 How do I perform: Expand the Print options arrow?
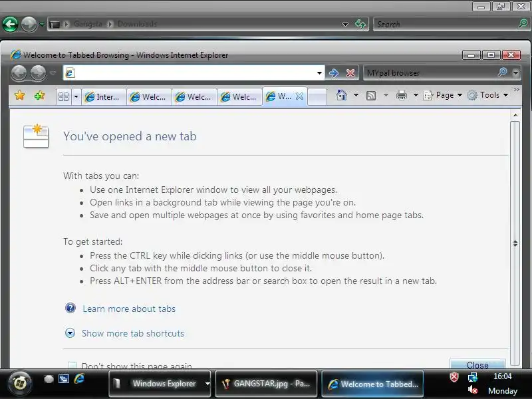[416, 95]
